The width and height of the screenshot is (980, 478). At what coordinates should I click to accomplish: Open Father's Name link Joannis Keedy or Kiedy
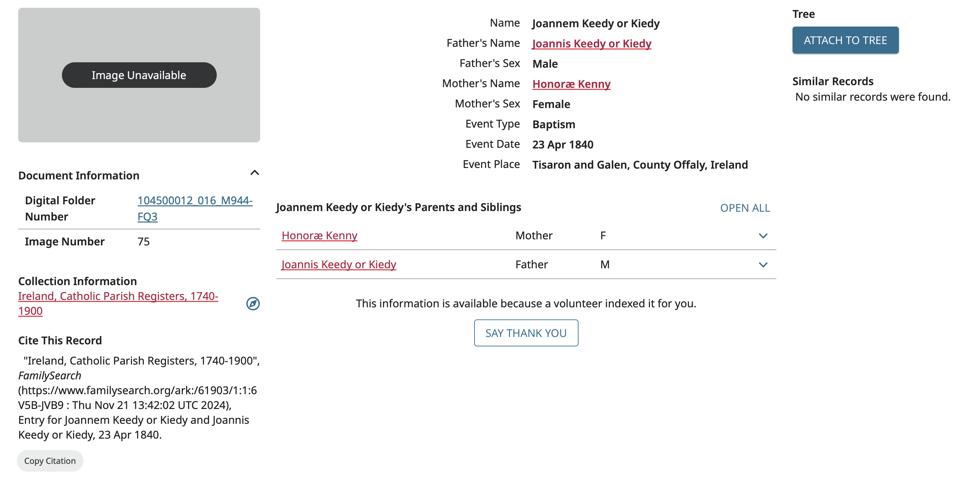tap(592, 44)
